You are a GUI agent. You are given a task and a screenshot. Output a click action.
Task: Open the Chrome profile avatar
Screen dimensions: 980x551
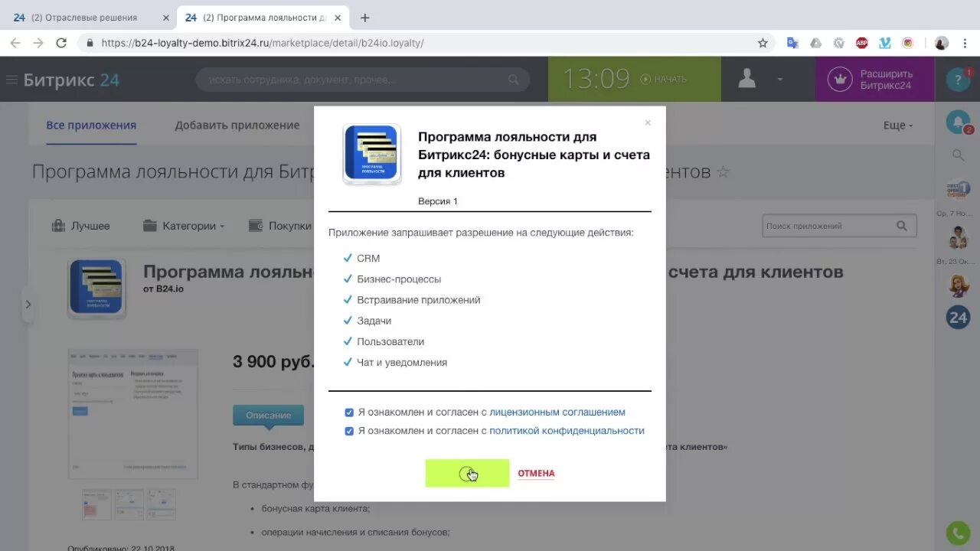coord(942,44)
